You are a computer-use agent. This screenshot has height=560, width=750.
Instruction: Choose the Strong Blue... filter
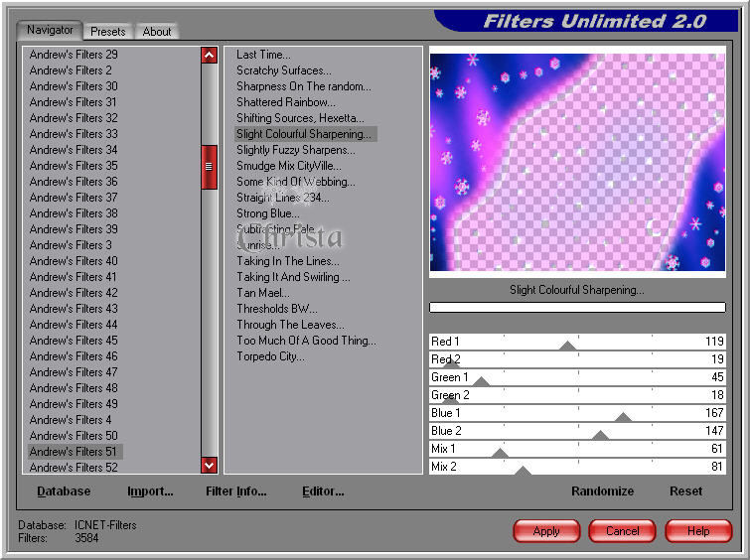point(268,213)
